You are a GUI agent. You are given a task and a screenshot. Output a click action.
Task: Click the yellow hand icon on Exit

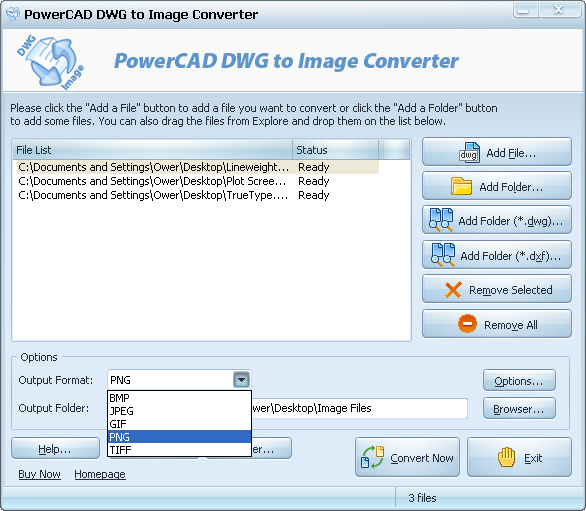point(506,457)
